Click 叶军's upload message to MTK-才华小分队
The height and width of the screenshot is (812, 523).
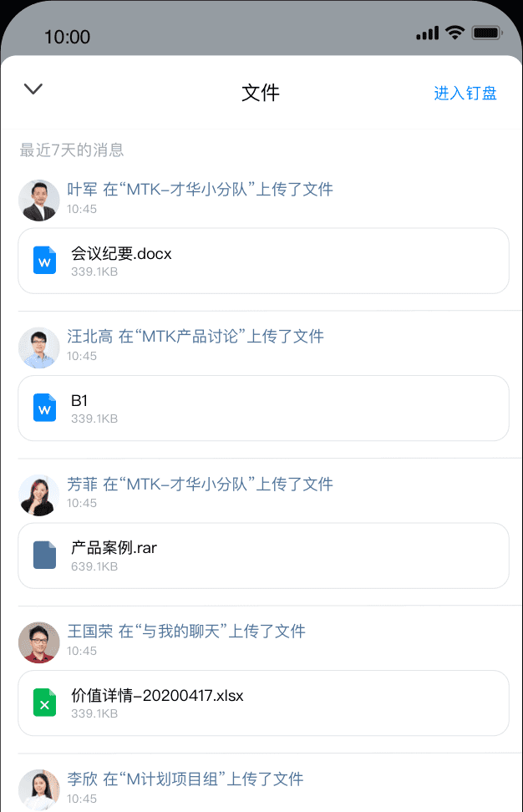click(200, 190)
